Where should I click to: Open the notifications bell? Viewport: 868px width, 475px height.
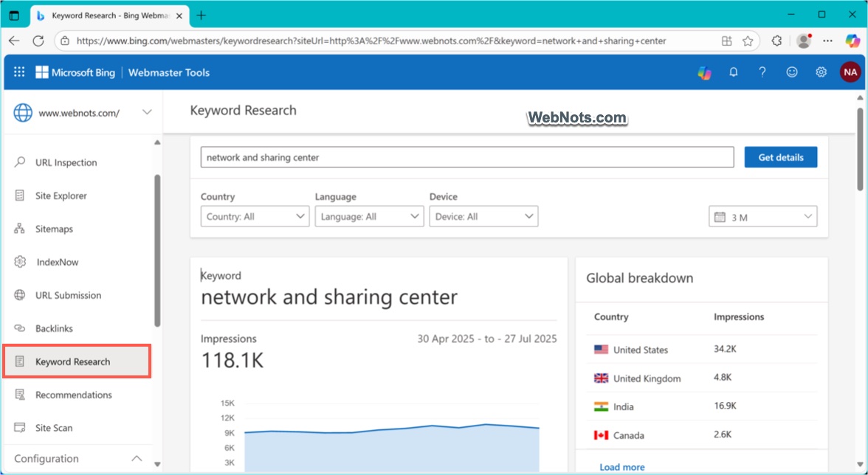click(734, 72)
